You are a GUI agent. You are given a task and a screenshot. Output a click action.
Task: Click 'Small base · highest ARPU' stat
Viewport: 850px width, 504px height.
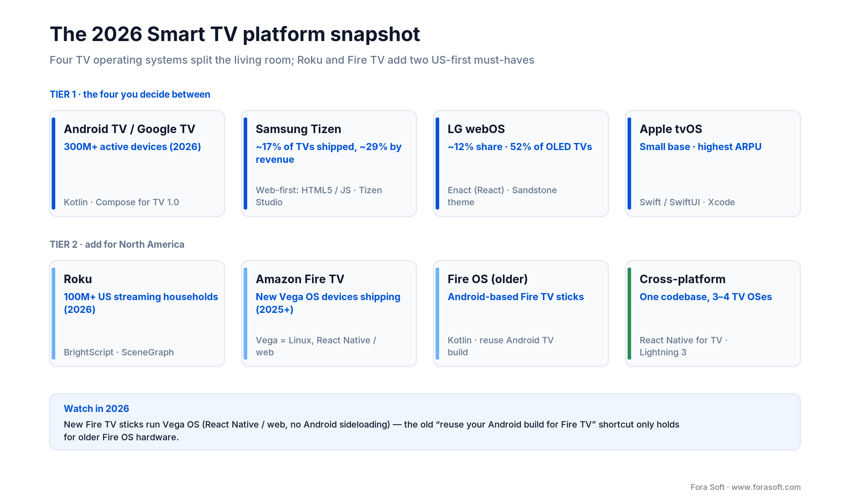click(701, 147)
